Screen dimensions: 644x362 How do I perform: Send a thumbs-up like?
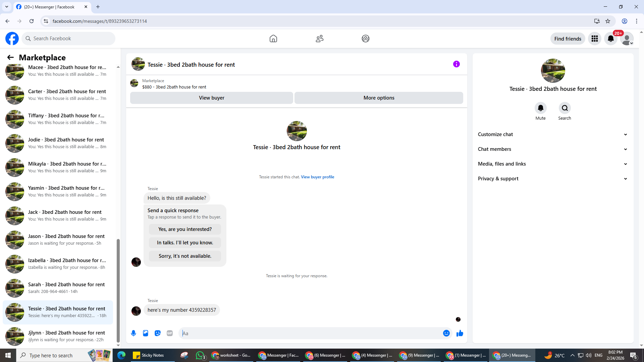tap(460, 333)
